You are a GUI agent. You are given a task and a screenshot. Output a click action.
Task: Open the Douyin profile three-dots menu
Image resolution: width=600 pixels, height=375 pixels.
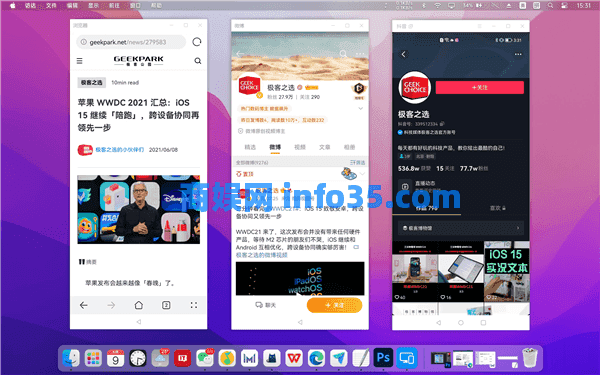[518, 54]
